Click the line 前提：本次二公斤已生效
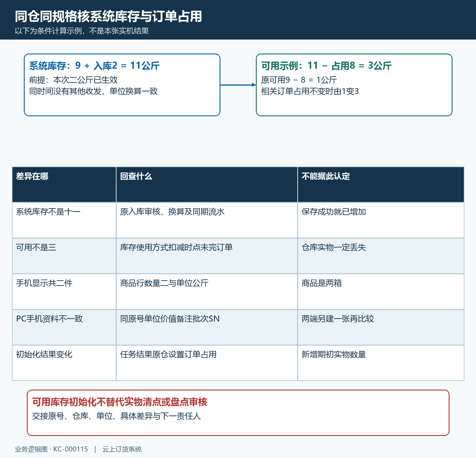476x458 pixels. 73,80
